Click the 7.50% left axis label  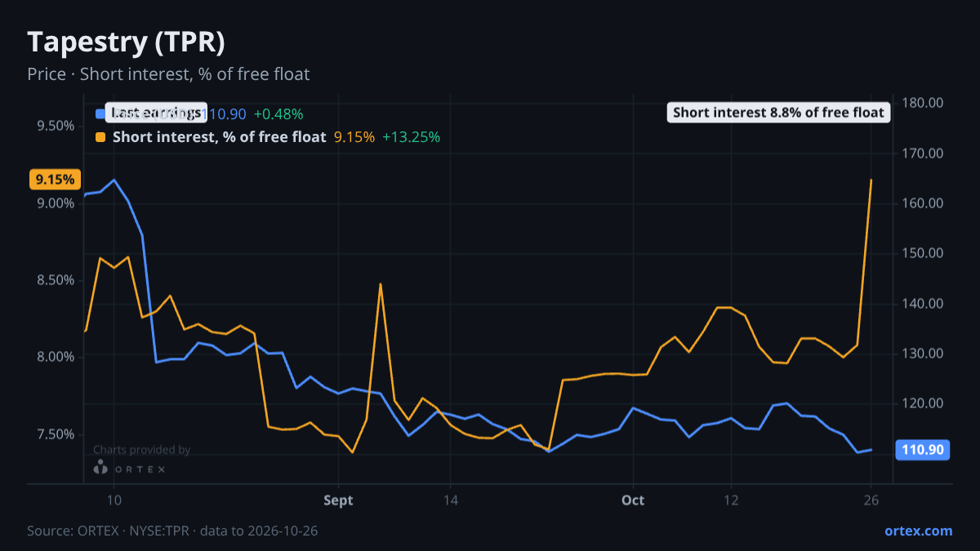pyautogui.click(x=56, y=434)
